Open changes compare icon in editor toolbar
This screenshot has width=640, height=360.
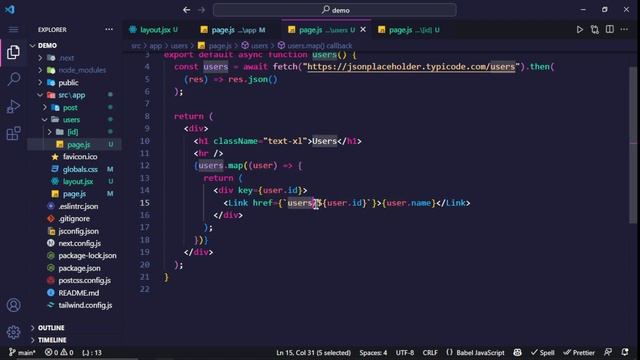click(595, 30)
